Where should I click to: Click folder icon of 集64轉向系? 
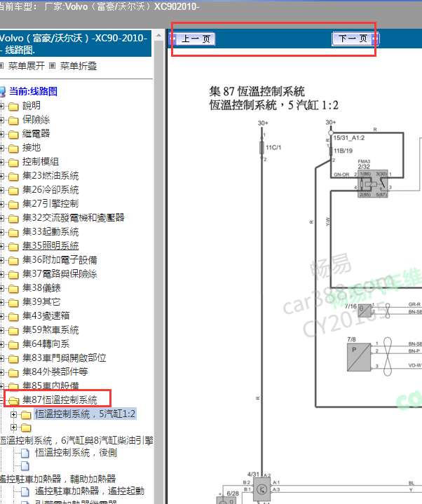pos(13,345)
